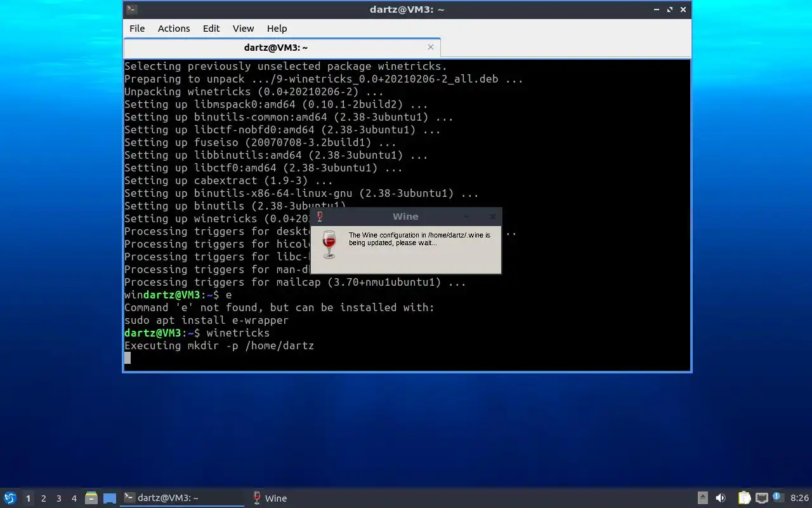Click the removable media eject icon
Screen dimensions: 812x508
pos(702,498)
